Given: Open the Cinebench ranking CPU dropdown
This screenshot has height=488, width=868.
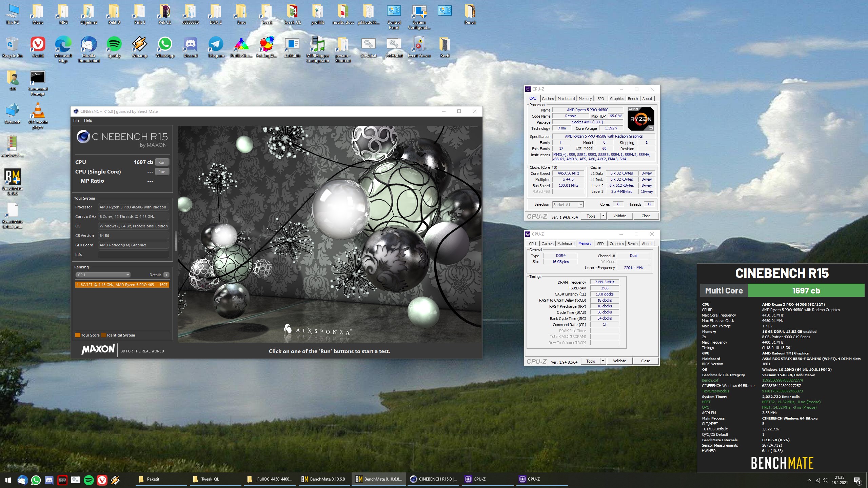Looking at the screenshot, I should click(x=103, y=275).
